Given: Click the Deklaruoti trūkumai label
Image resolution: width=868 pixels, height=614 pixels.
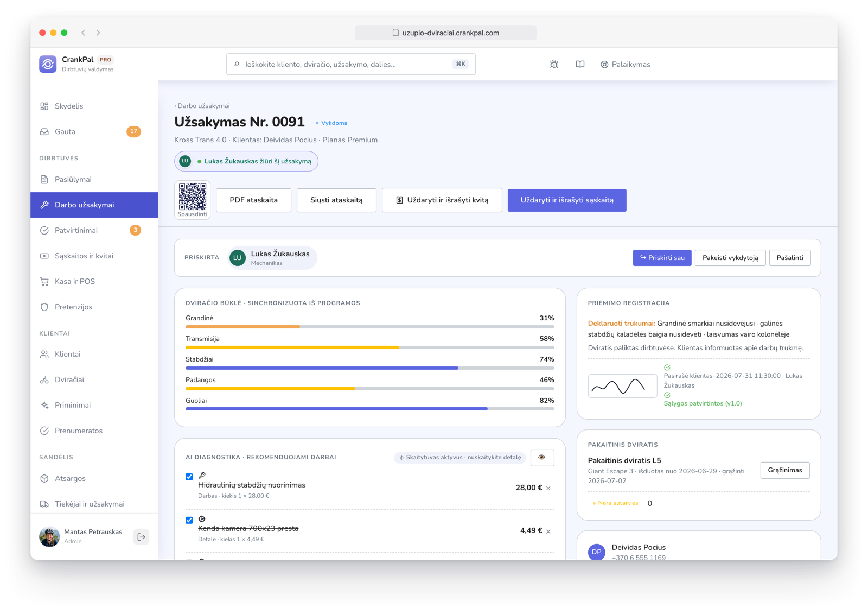Looking at the screenshot, I should [x=621, y=324].
